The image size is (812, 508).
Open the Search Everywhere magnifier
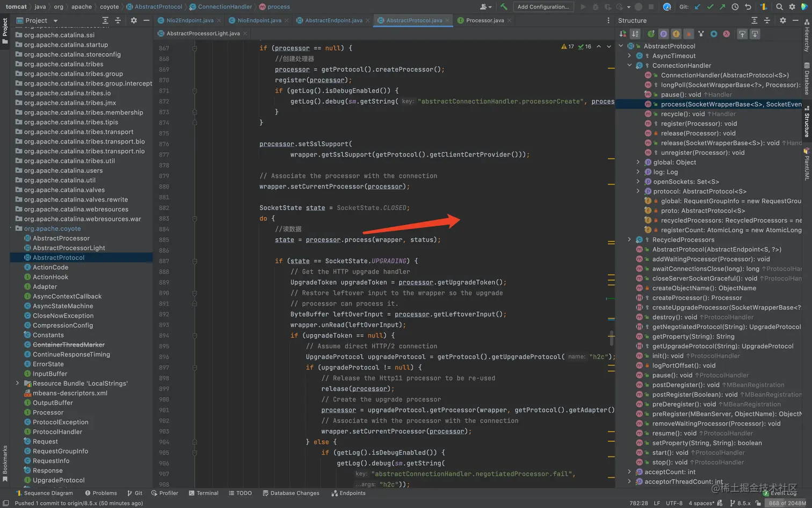coord(779,7)
